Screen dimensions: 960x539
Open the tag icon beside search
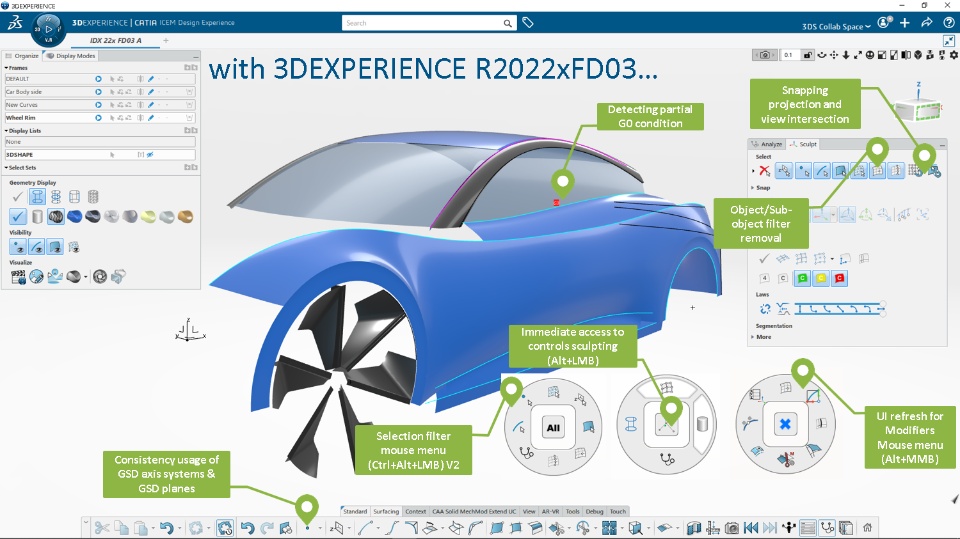[528, 23]
